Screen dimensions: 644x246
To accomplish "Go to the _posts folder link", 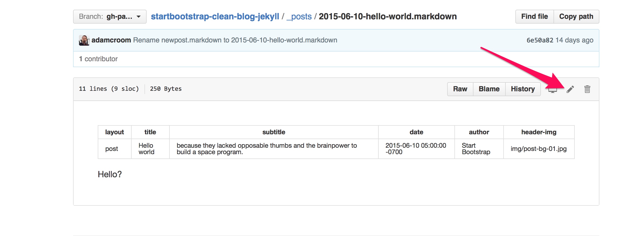I will coord(299,17).
